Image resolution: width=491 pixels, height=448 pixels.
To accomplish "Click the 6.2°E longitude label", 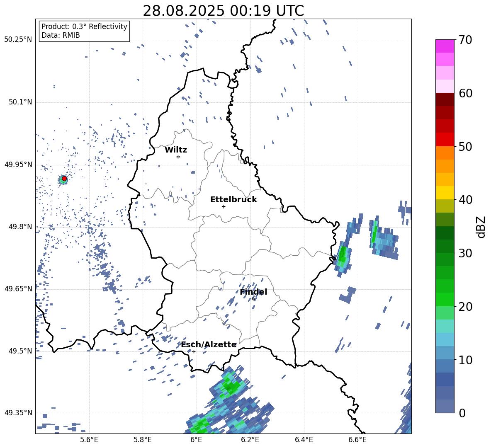I will pyautogui.click(x=250, y=440).
